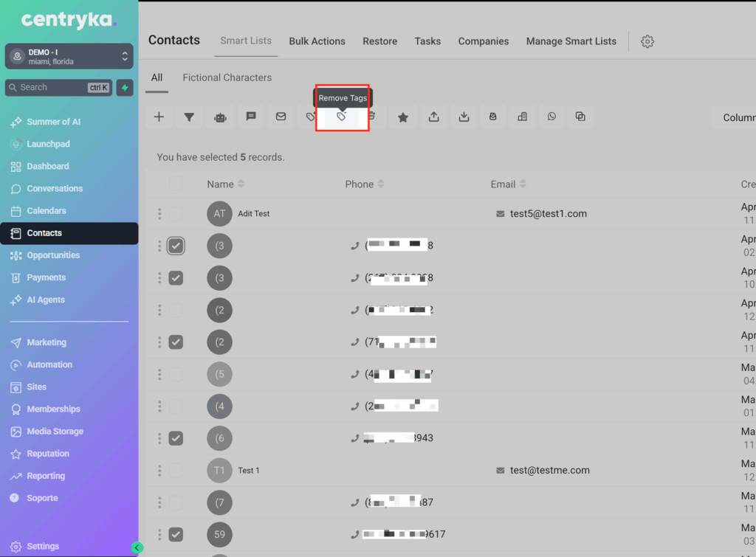This screenshot has width=756, height=557.
Task: Toggle the select-all header checkbox
Action: tap(176, 184)
